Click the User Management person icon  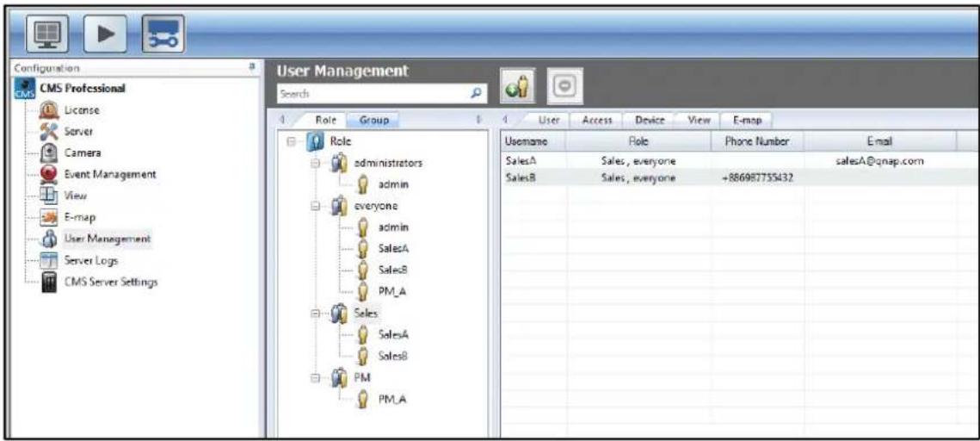(x=47, y=239)
